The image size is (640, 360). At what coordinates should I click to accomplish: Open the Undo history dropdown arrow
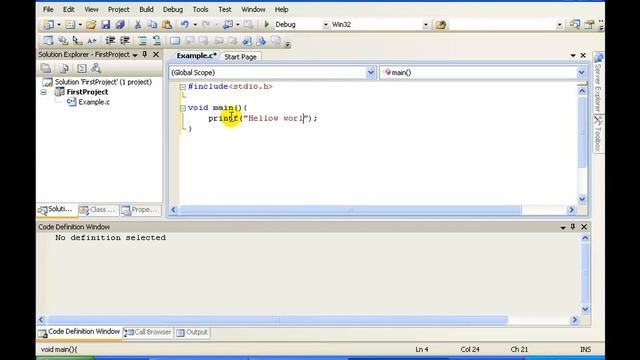(195, 24)
